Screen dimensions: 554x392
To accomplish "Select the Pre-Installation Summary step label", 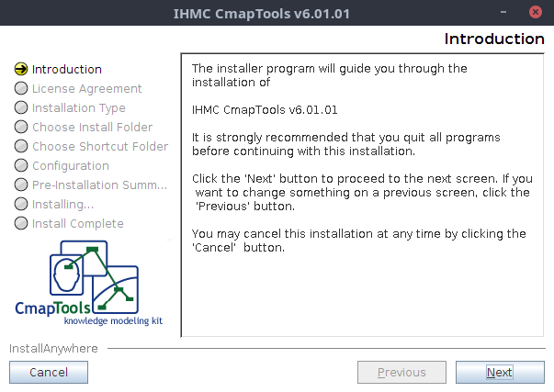I will 100,185.
